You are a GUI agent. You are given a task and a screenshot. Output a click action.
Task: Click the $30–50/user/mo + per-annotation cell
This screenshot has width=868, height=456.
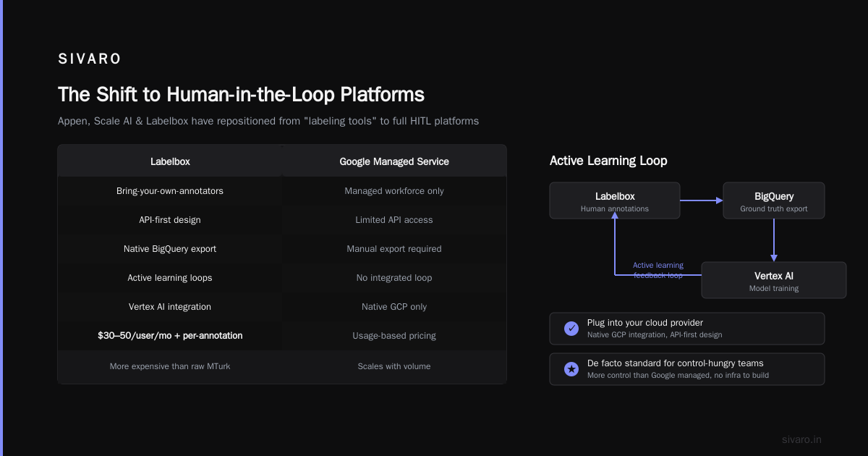click(170, 336)
